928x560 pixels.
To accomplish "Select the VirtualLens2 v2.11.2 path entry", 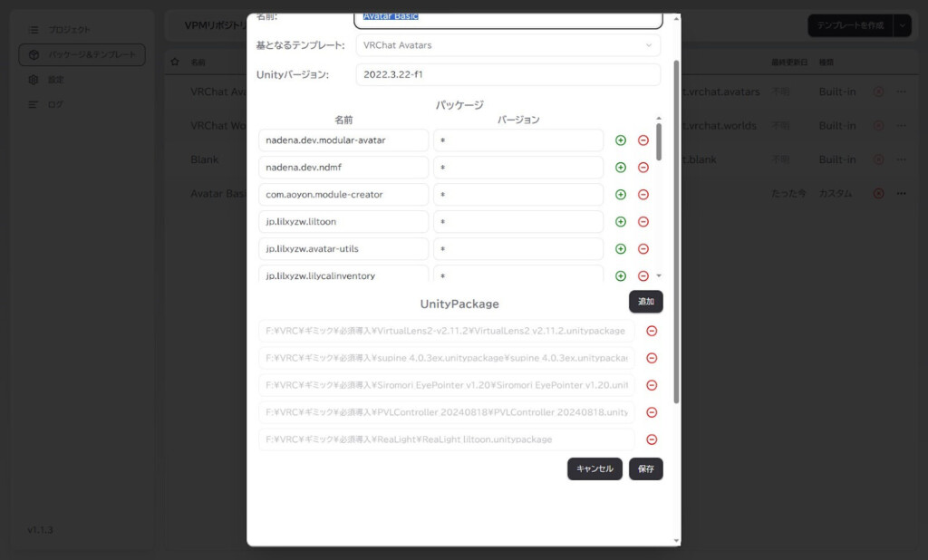I will click(x=446, y=331).
